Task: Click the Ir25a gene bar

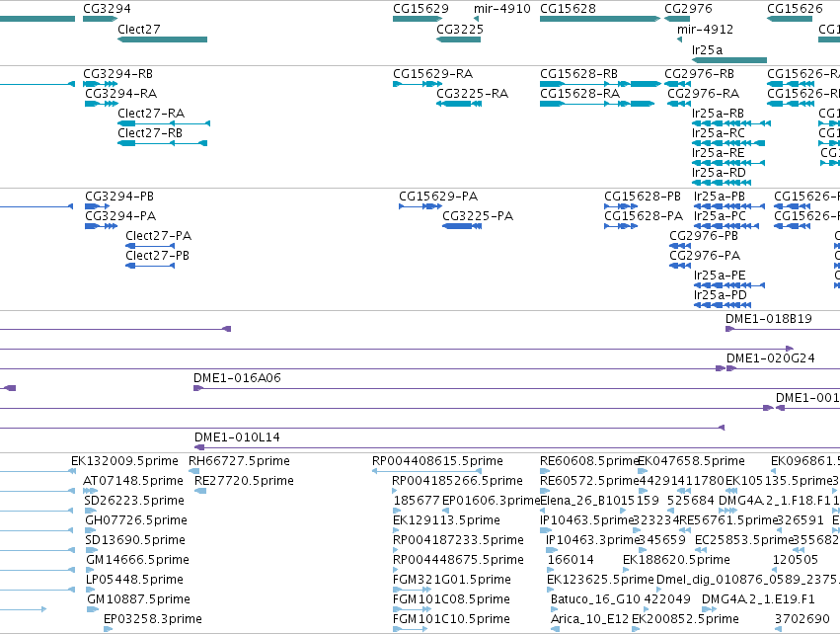Action: tap(729, 60)
